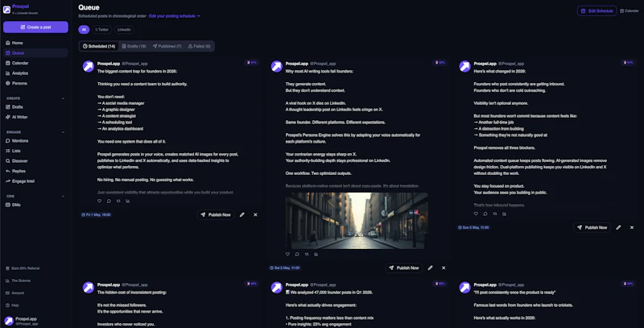Publish Now the Fri 1 May post

coord(216,214)
